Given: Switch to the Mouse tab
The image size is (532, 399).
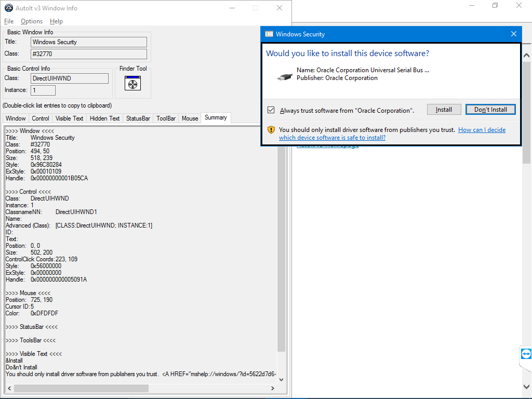Looking at the screenshot, I should click(190, 118).
